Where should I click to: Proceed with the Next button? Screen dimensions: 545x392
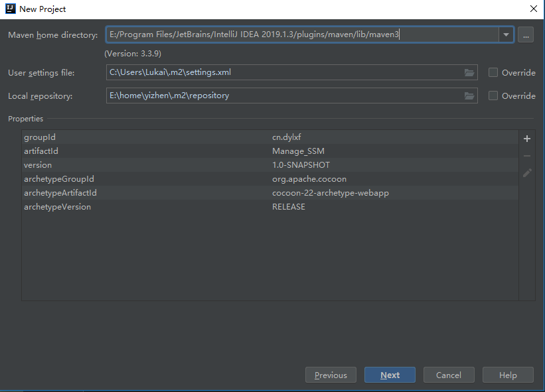point(390,375)
